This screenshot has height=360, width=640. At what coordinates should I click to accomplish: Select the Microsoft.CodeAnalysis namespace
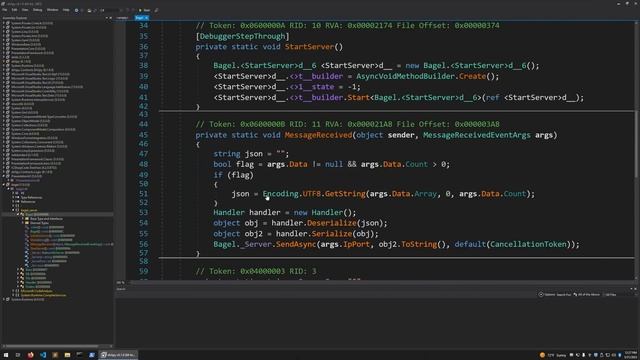36,291
